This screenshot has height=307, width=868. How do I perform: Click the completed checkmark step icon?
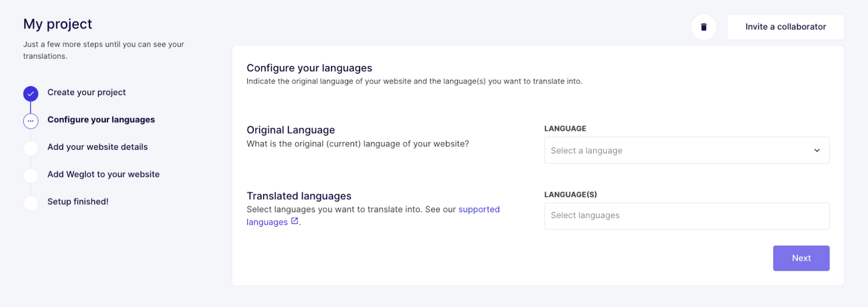point(31,93)
